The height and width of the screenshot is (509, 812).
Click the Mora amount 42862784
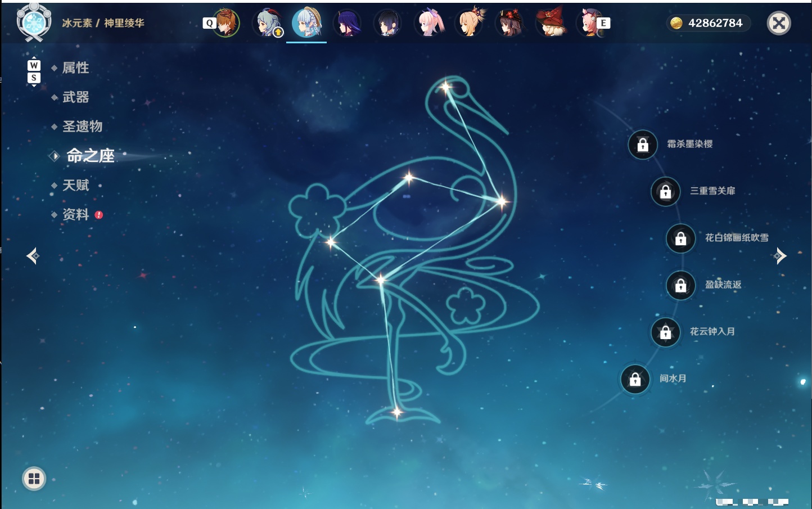pyautogui.click(x=715, y=23)
